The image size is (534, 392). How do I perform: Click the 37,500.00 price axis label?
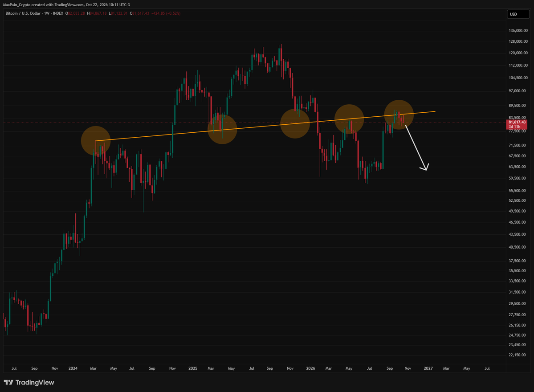518,261
